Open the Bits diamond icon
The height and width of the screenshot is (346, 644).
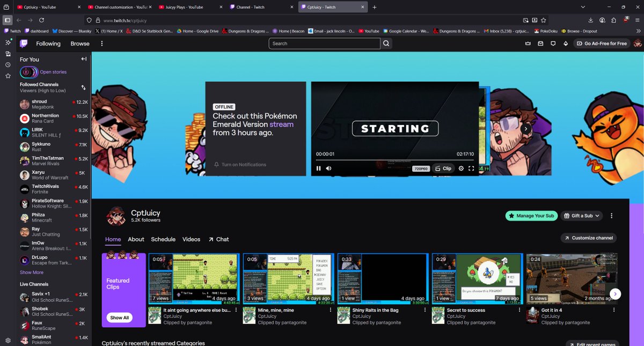coord(566,43)
